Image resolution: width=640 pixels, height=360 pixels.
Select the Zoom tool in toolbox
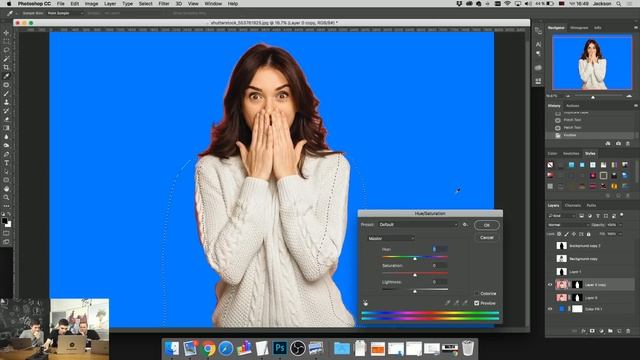pos(6,197)
